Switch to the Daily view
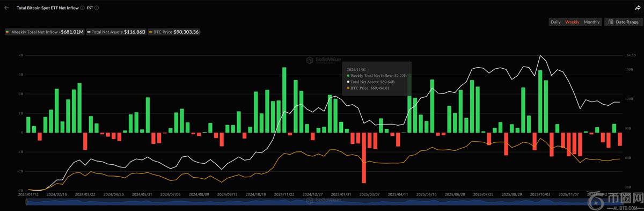 pyautogui.click(x=555, y=22)
